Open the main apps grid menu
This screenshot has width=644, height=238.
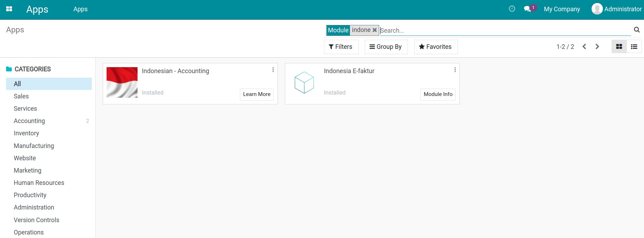[9, 9]
